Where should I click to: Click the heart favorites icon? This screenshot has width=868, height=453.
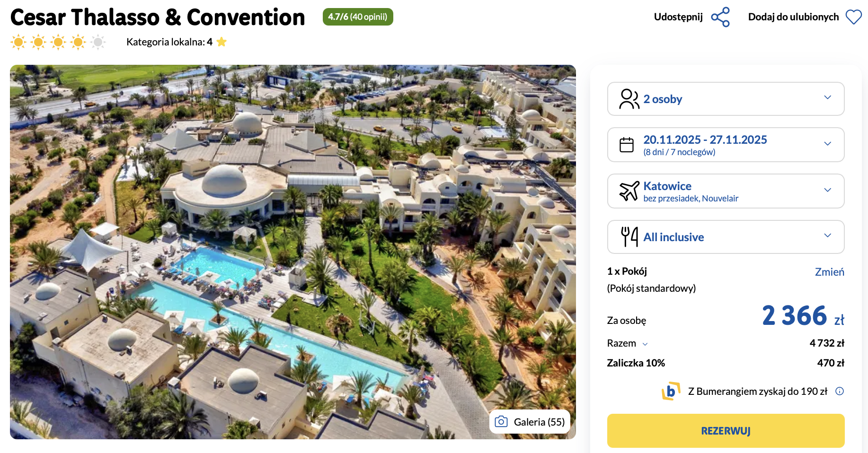854,17
